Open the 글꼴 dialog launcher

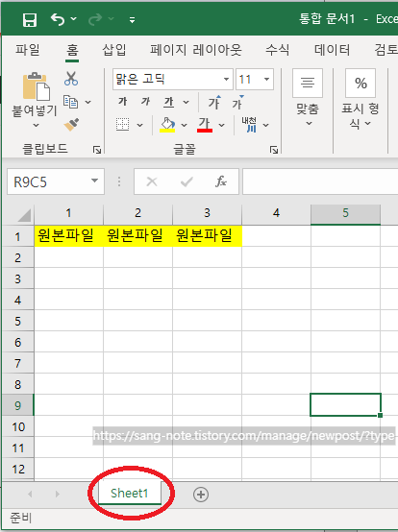pos(274,150)
